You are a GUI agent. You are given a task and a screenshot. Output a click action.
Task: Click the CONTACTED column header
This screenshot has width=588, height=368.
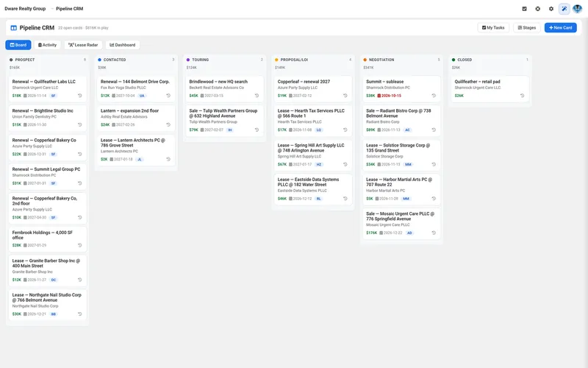(x=115, y=60)
